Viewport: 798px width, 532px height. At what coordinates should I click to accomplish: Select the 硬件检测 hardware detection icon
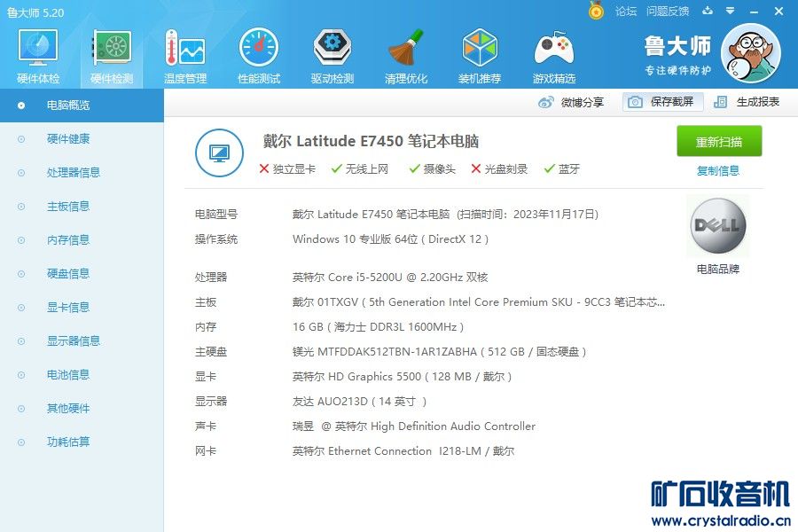pyautogui.click(x=112, y=56)
